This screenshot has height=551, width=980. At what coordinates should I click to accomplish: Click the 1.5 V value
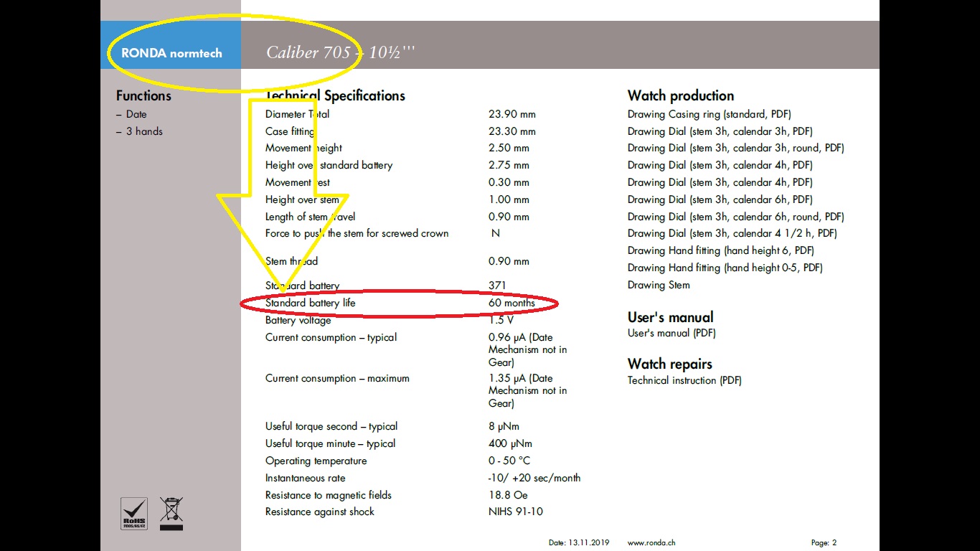501,320
